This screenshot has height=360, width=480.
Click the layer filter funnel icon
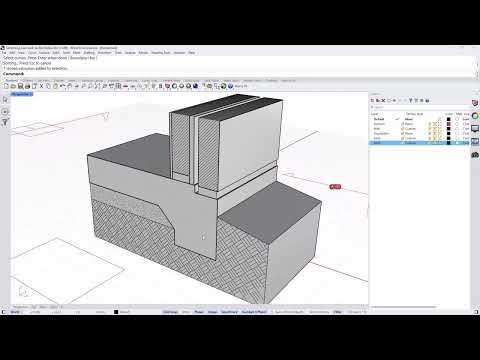(x=411, y=100)
